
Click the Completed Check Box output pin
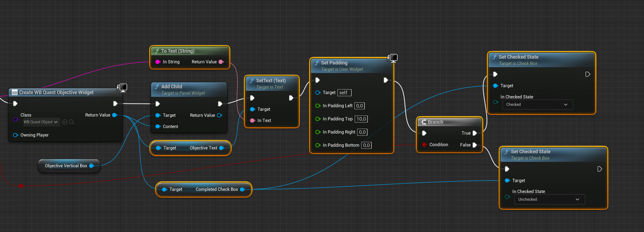[x=242, y=189]
